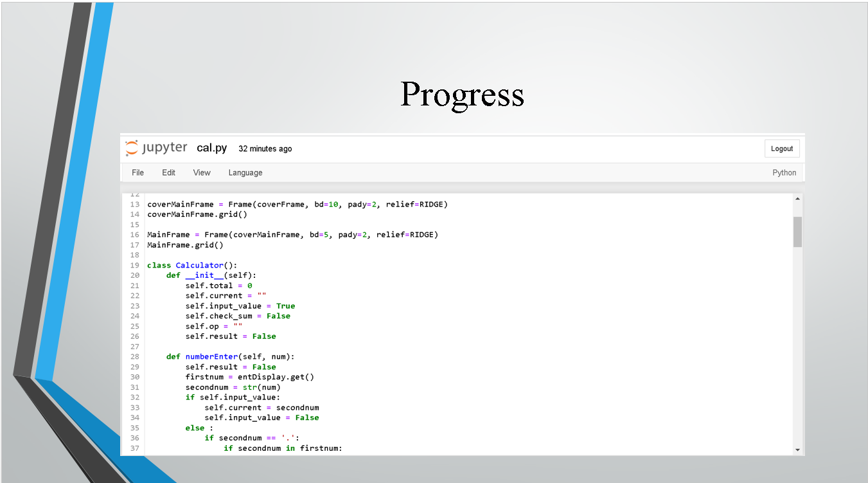This screenshot has width=868, height=483.
Task: Click 'self.input_value = False' line
Action: click(x=262, y=417)
